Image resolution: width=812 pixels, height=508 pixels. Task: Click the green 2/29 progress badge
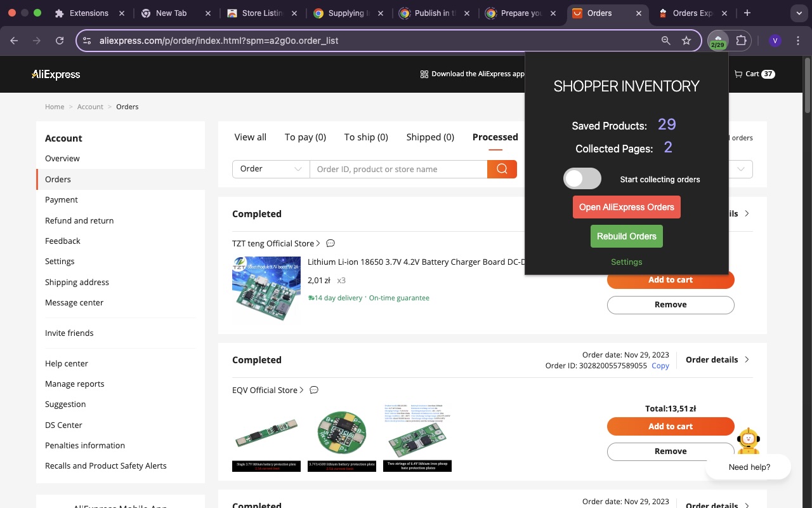click(717, 45)
